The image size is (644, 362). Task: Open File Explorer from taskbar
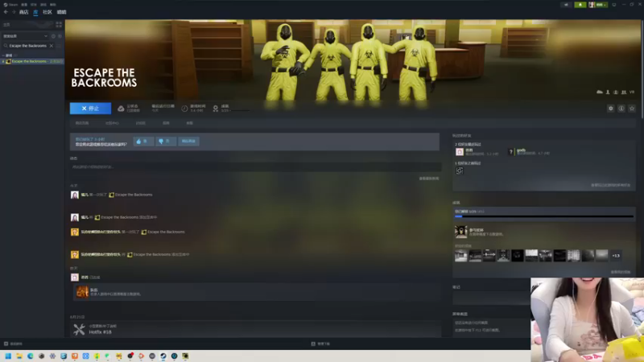click(19, 356)
